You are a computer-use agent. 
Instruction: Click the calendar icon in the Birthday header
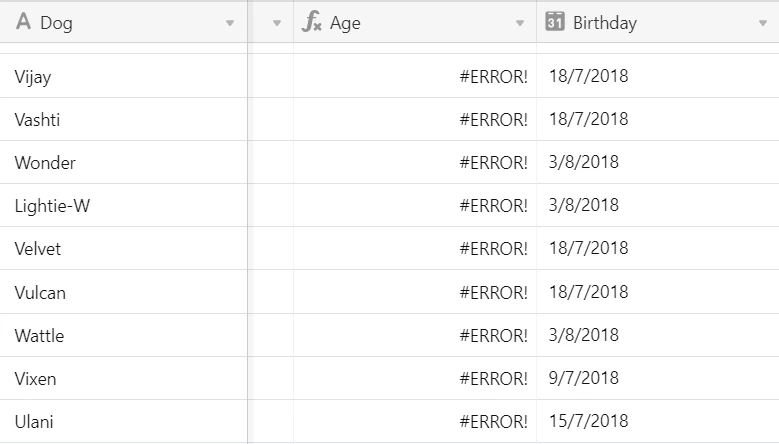click(555, 22)
